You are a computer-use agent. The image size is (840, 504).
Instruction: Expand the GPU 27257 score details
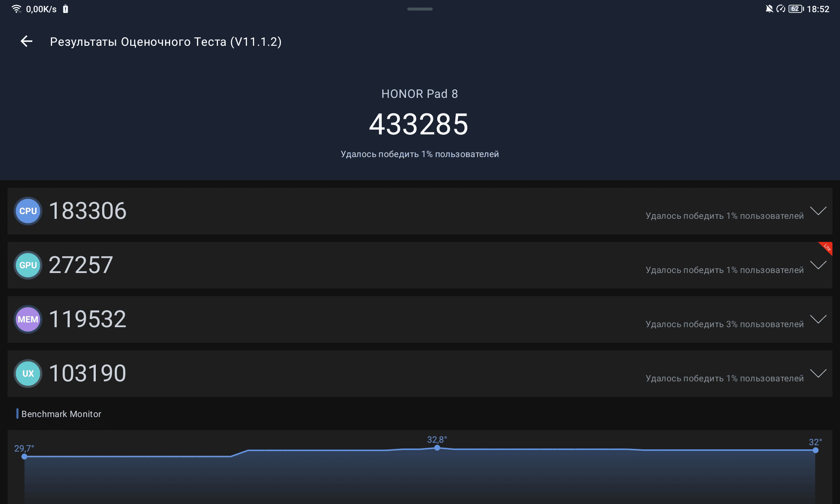818,265
